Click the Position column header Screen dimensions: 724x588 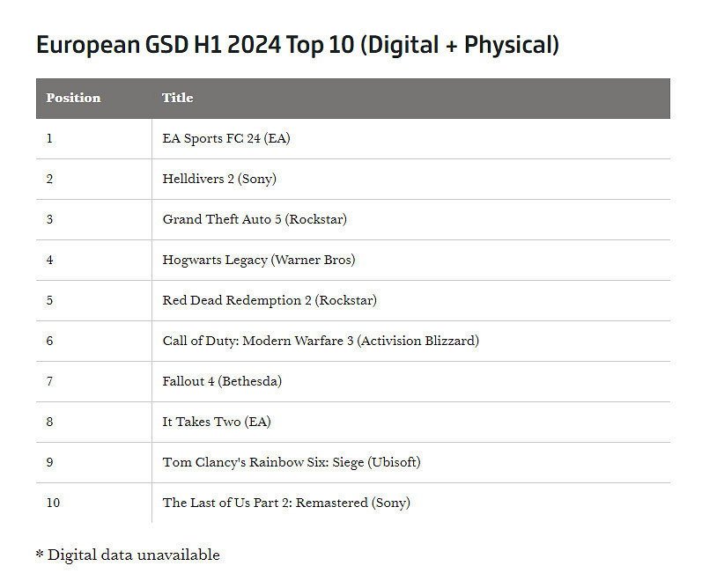coord(73,98)
